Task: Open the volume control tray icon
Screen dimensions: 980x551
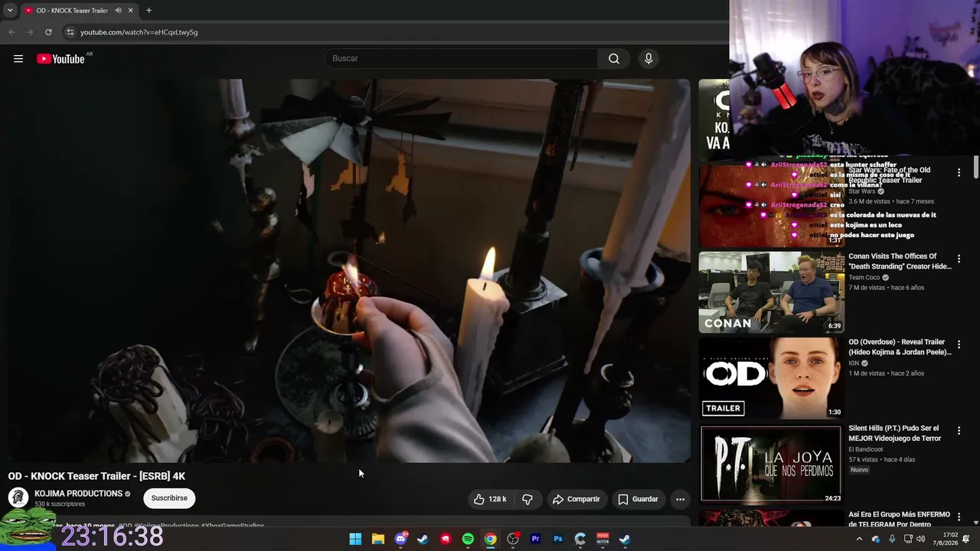Action: (x=923, y=539)
